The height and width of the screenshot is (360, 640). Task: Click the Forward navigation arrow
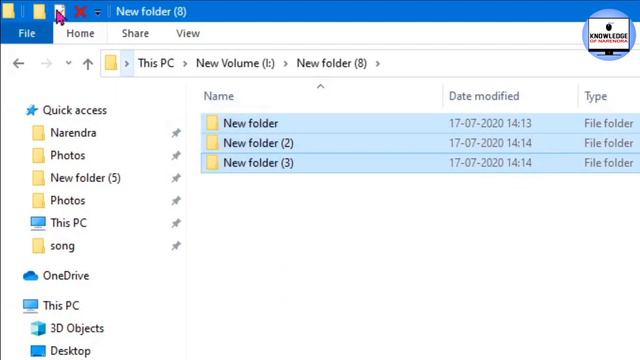46,63
